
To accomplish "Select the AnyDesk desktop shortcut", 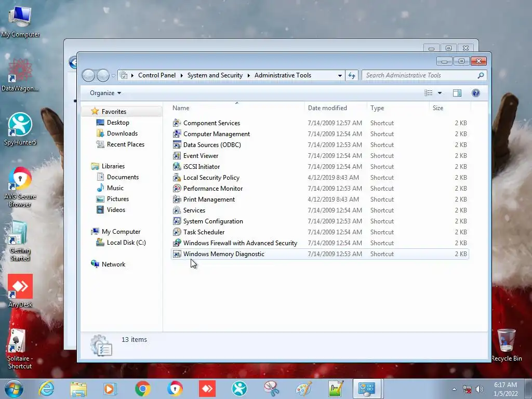I will click(20, 291).
